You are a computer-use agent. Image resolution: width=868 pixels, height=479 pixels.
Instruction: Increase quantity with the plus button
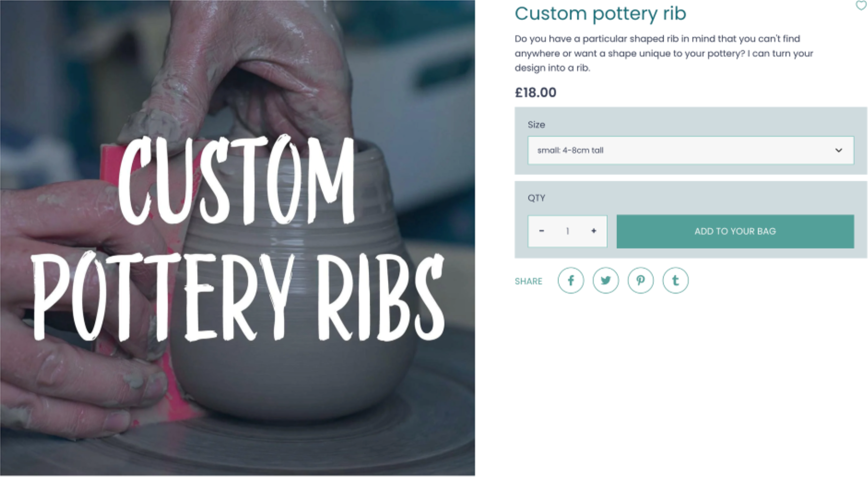[593, 231]
